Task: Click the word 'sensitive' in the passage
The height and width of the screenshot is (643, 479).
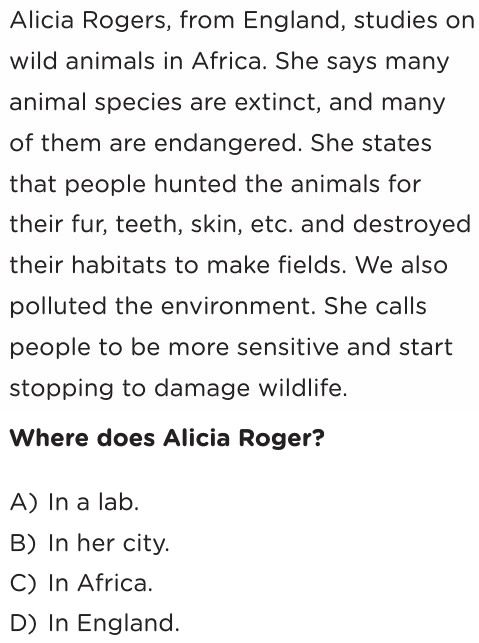Action: click(288, 347)
